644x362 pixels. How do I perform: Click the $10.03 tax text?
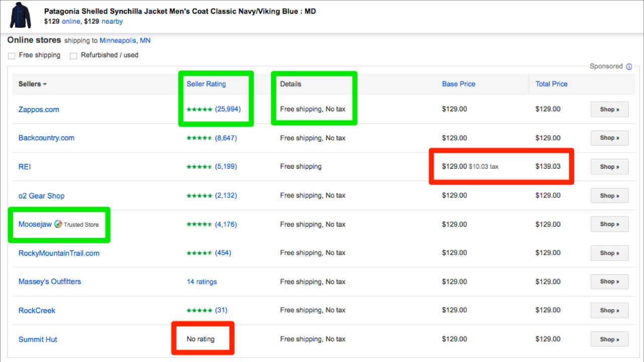484,166
